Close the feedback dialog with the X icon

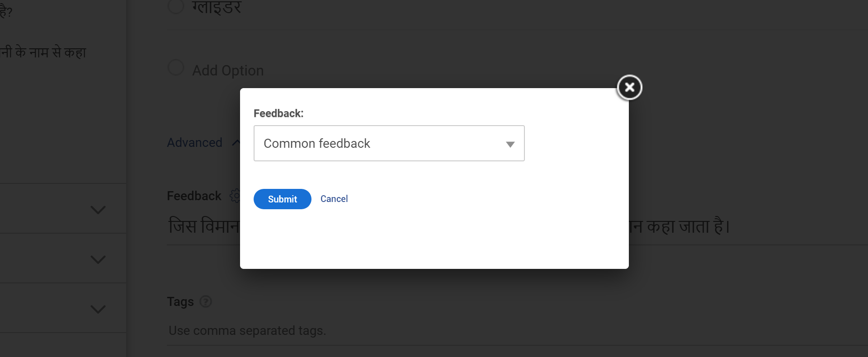[629, 87]
